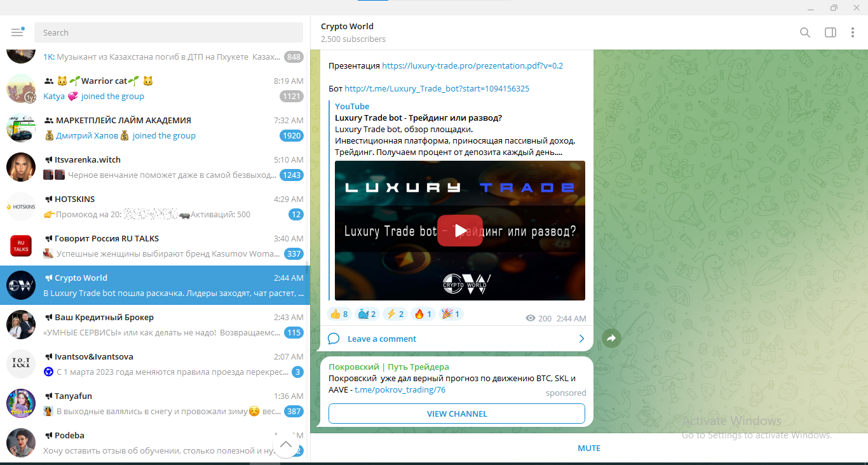This screenshot has width=868, height=465.
Task: Click the YouTube preview source label
Action: click(352, 106)
